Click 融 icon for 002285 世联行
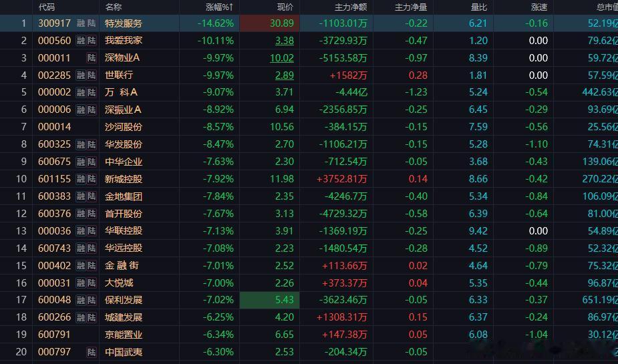Image resolution: width=618 pixels, height=364 pixels. click(81, 75)
